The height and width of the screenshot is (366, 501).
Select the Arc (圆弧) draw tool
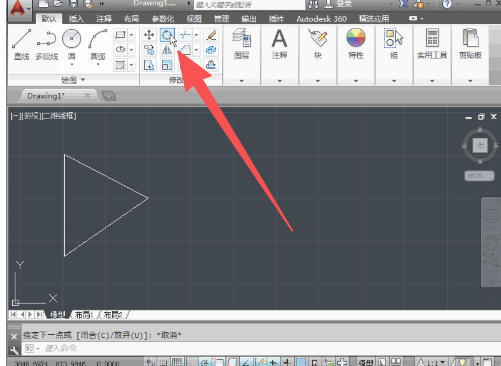(x=98, y=44)
